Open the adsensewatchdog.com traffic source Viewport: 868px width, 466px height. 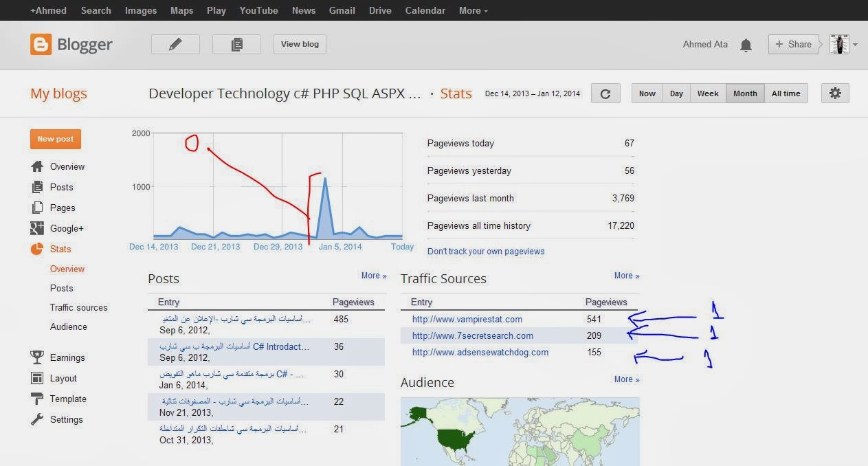point(480,353)
